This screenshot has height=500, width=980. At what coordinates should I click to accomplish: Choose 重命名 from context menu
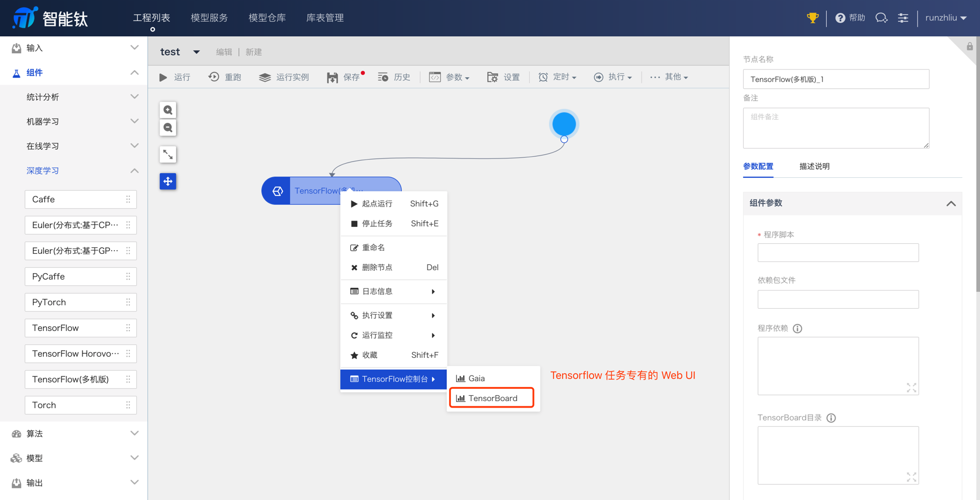(394, 247)
